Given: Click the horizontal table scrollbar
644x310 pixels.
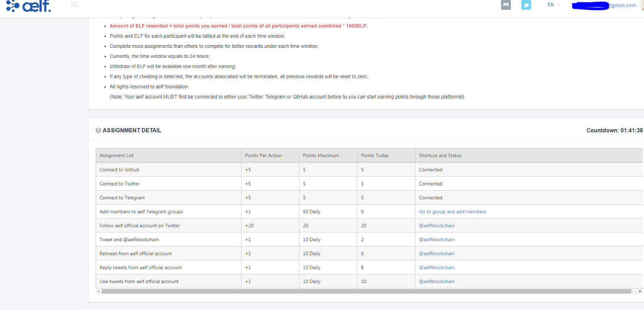Looking at the screenshot, I should 366,292.
